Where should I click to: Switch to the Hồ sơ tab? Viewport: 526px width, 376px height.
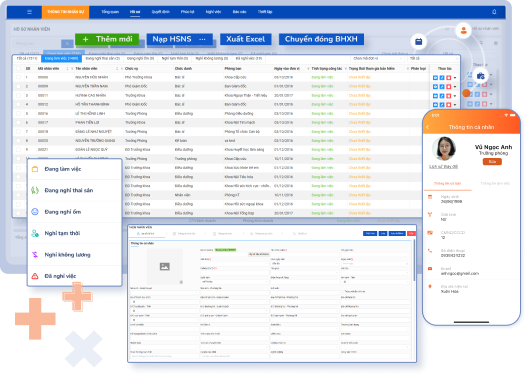coord(135,12)
